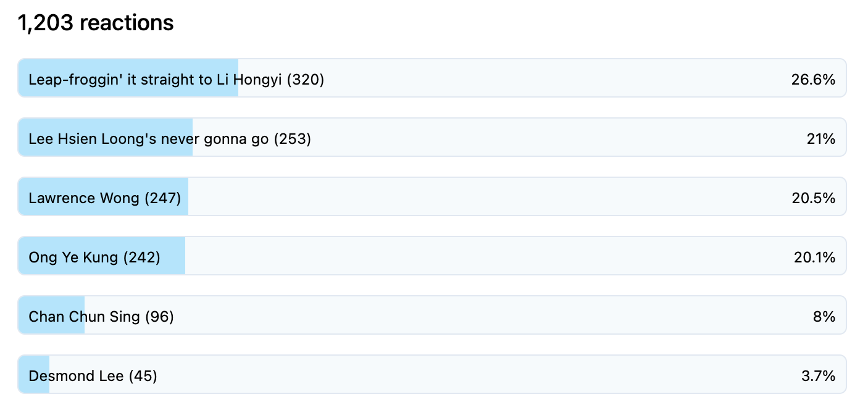Click the 20.5% percentage label

pos(813,198)
